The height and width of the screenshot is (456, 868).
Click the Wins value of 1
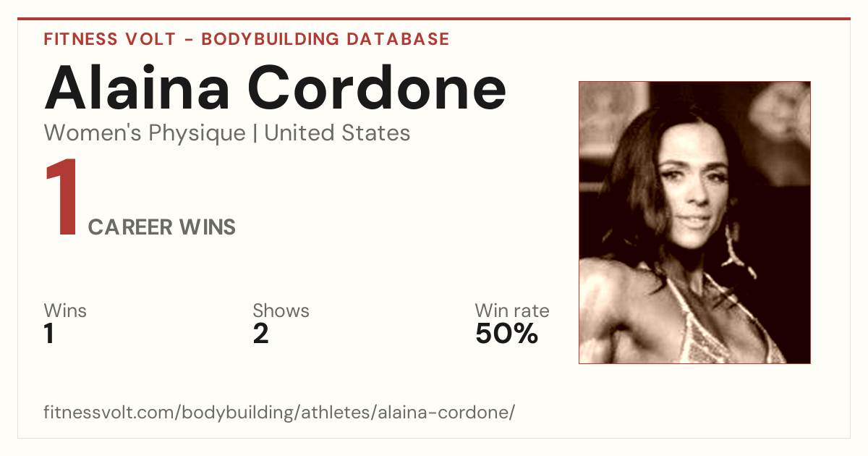pyautogui.click(x=49, y=334)
